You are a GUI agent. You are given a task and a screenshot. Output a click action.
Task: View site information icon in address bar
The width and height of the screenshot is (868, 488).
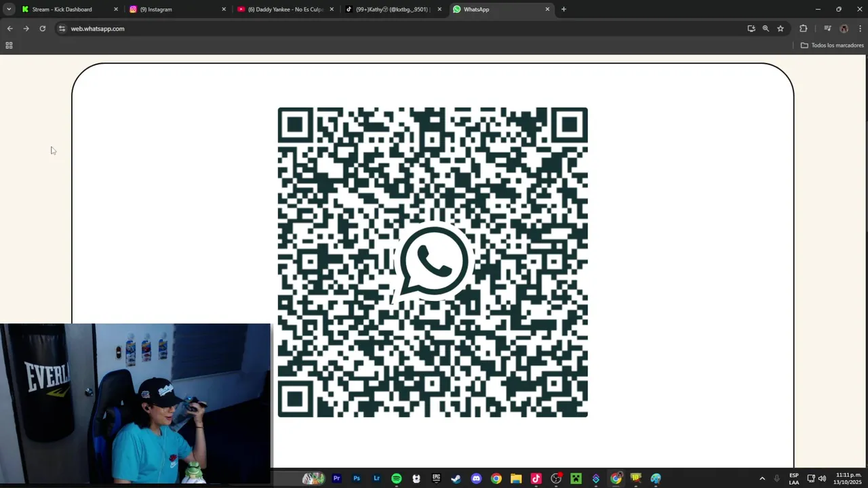pyautogui.click(x=62, y=28)
